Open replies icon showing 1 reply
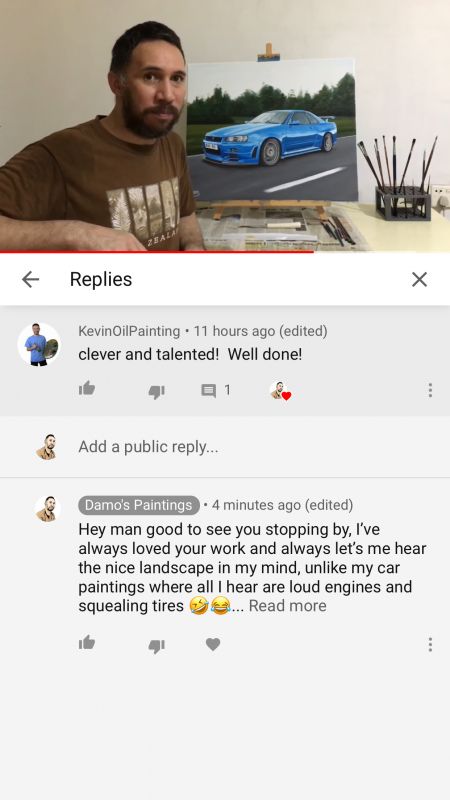450x800 pixels. pyautogui.click(x=209, y=391)
